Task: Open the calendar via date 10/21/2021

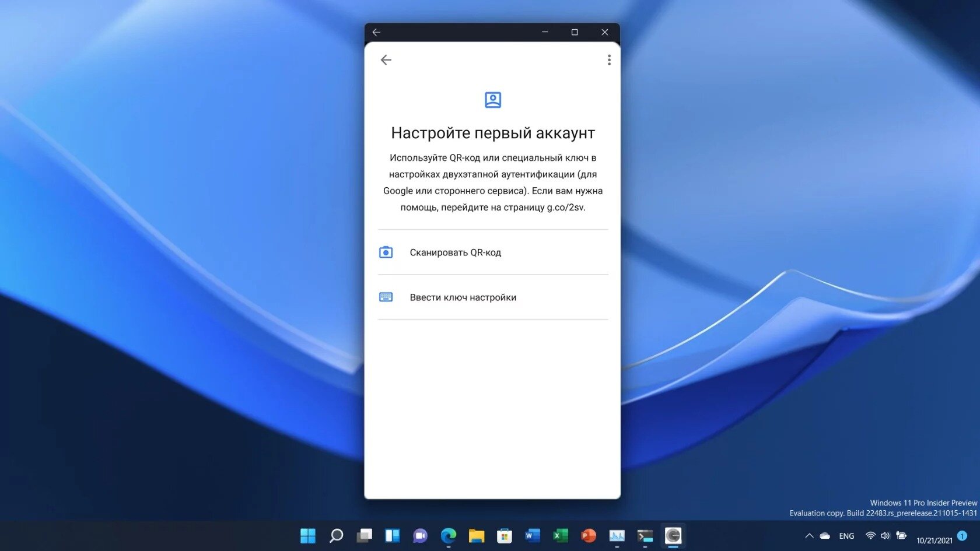Action: coord(935,541)
